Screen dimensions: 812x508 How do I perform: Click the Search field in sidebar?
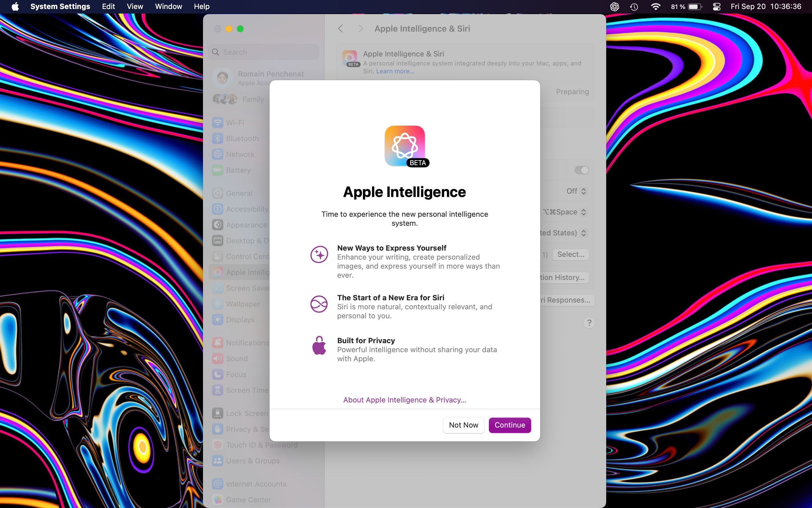[x=264, y=52]
